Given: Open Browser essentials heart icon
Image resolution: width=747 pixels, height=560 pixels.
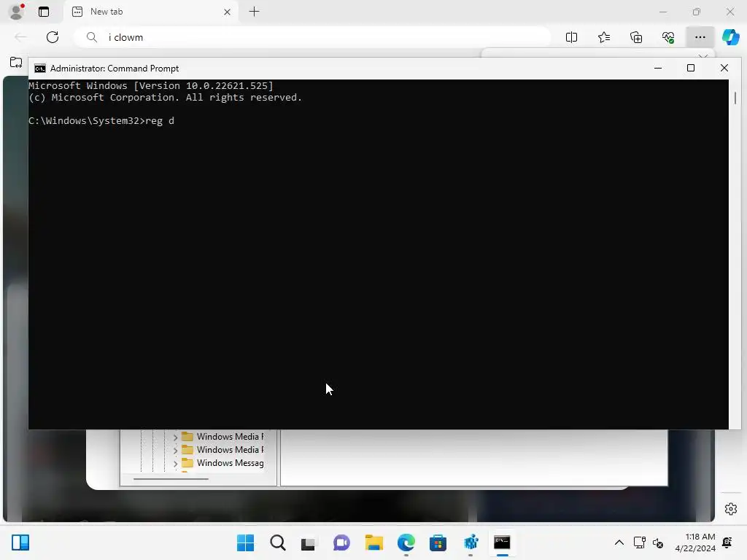Looking at the screenshot, I should point(668,37).
